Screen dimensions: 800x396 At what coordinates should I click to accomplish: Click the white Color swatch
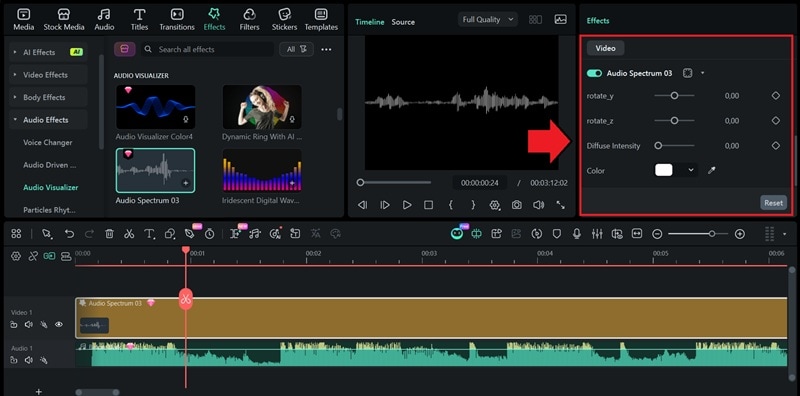pyautogui.click(x=663, y=170)
